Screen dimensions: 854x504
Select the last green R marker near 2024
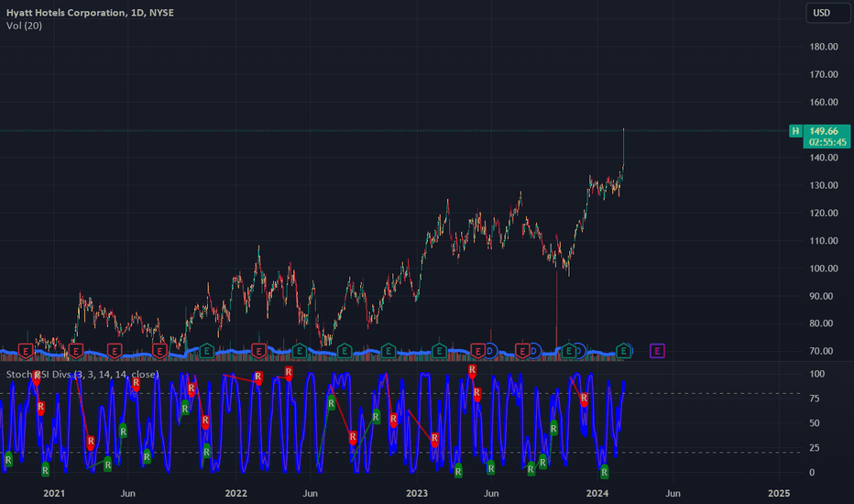click(604, 472)
